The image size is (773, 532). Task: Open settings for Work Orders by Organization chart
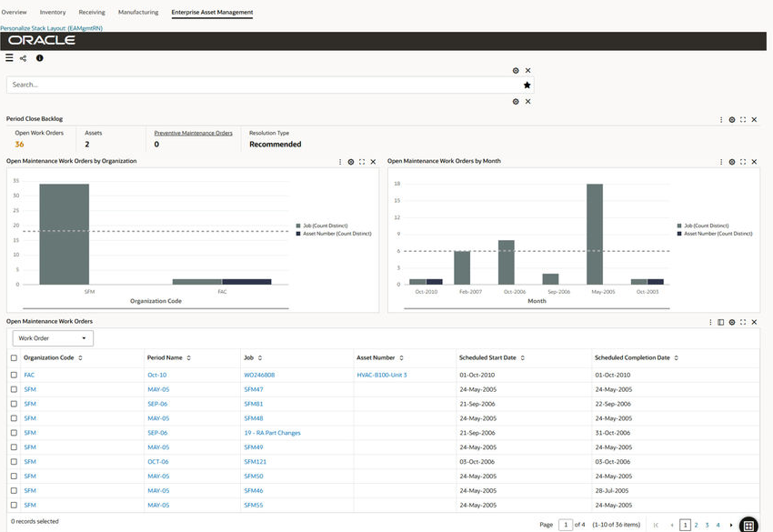pyautogui.click(x=351, y=162)
